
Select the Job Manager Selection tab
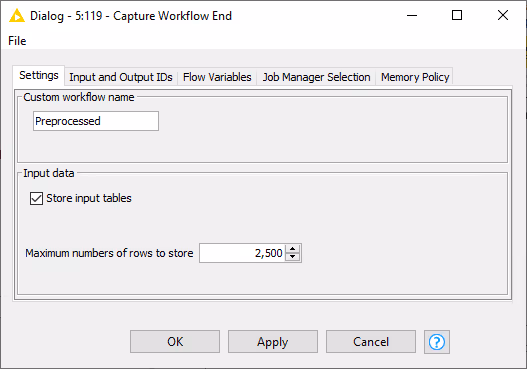pyautogui.click(x=316, y=77)
